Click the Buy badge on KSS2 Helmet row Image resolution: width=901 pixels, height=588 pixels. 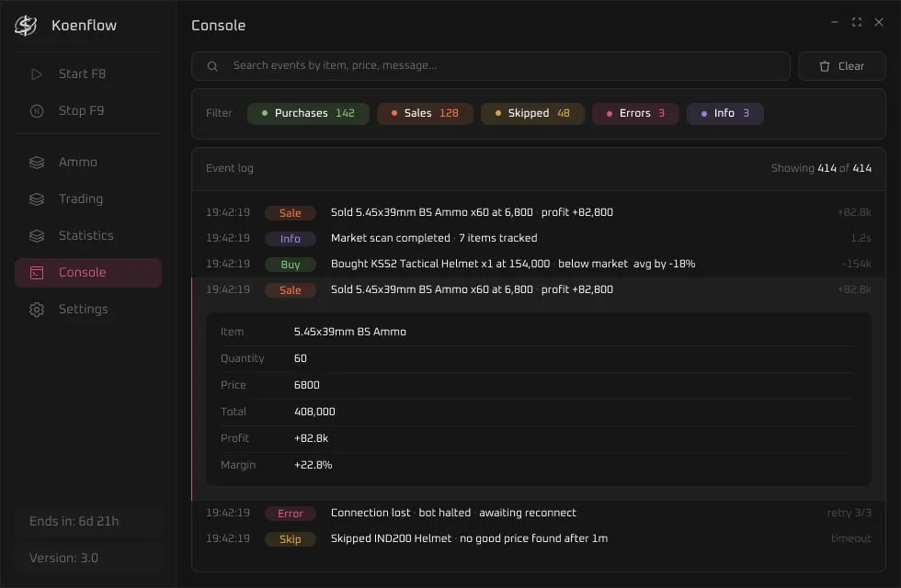click(x=291, y=265)
